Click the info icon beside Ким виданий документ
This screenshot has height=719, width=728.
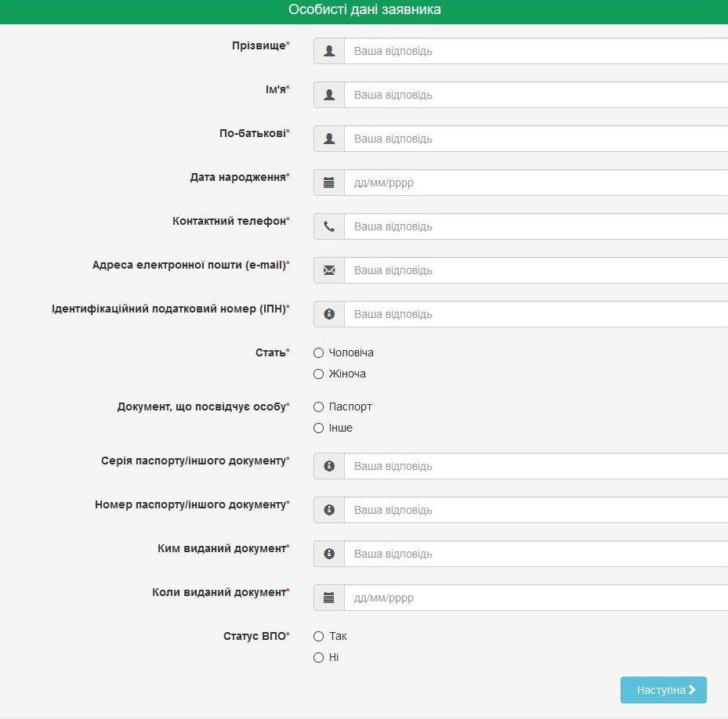click(329, 554)
